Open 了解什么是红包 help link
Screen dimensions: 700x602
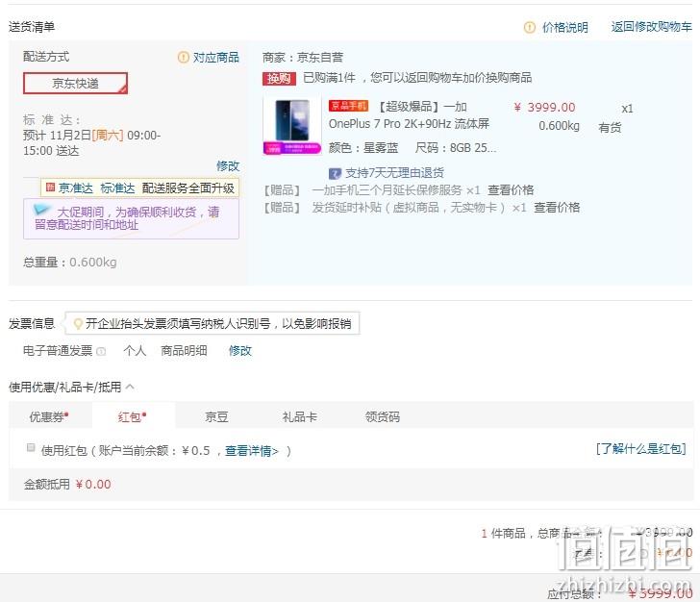[641, 448]
